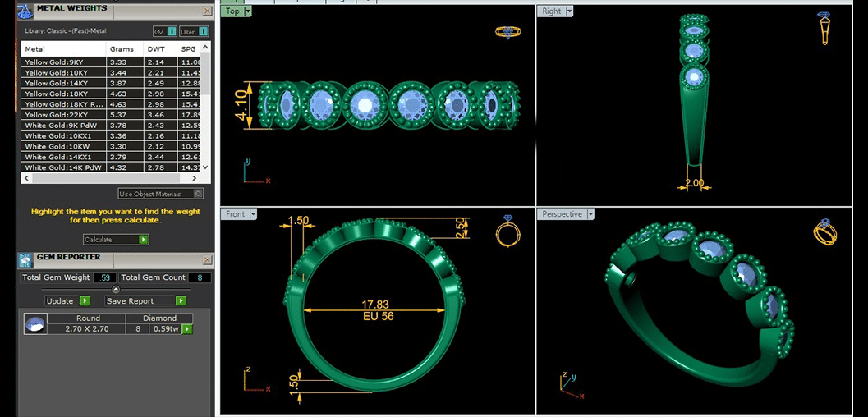Click the Total Gem Weight value .59
868x417 pixels.
point(104,277)
